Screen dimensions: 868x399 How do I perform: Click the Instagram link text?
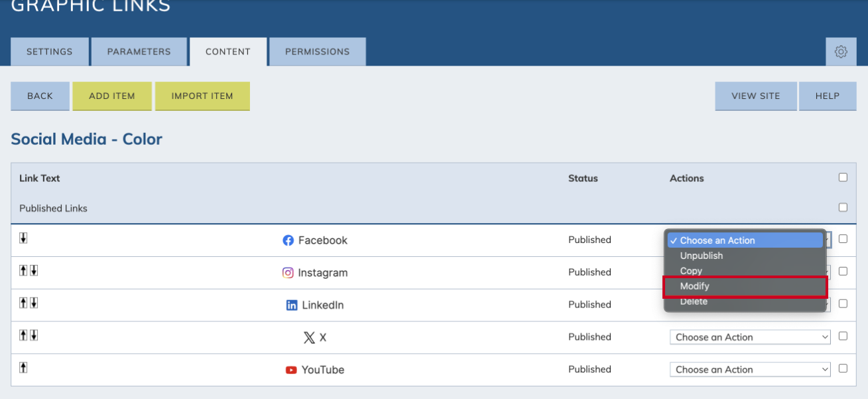323,273
